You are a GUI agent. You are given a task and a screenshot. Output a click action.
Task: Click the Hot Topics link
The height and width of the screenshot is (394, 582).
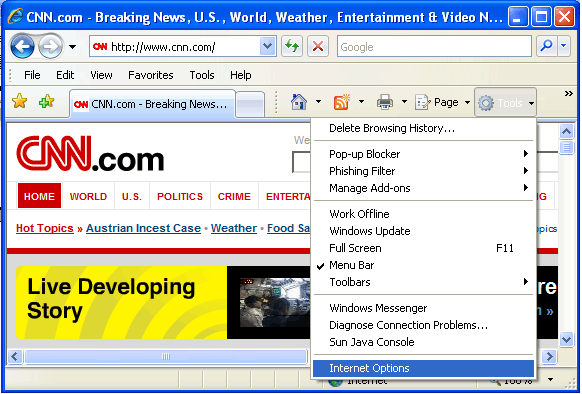(x=45, y=228)
